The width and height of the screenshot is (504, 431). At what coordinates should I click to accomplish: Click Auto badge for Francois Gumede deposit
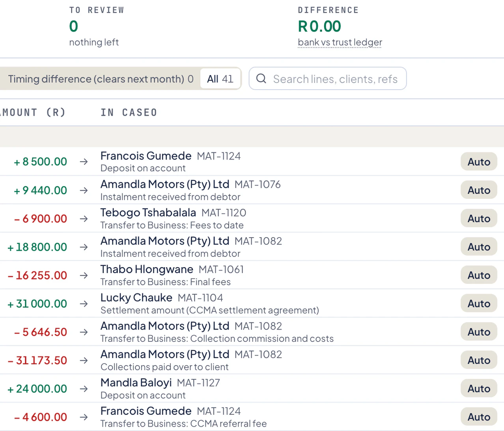[479, 162]
